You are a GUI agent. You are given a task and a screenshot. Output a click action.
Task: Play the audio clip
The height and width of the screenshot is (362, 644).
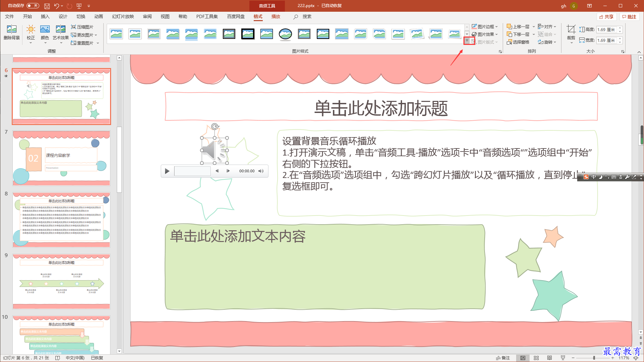click(167, 171)
